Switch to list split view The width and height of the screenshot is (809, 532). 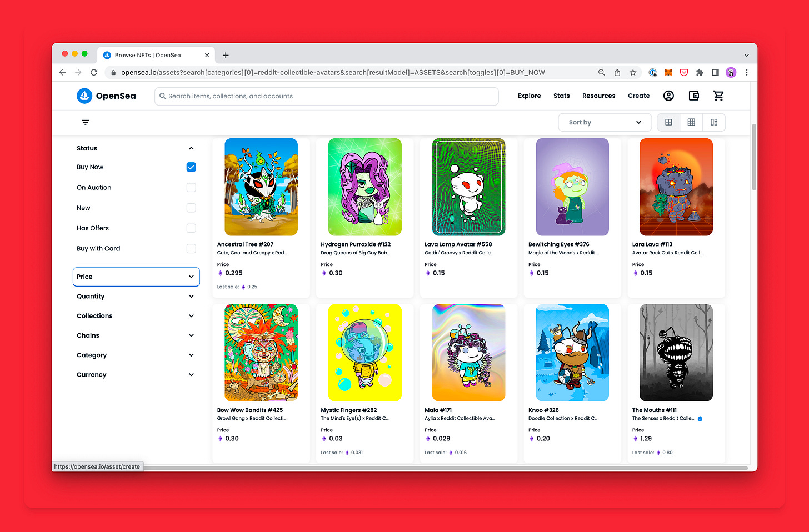coord(714,122)
